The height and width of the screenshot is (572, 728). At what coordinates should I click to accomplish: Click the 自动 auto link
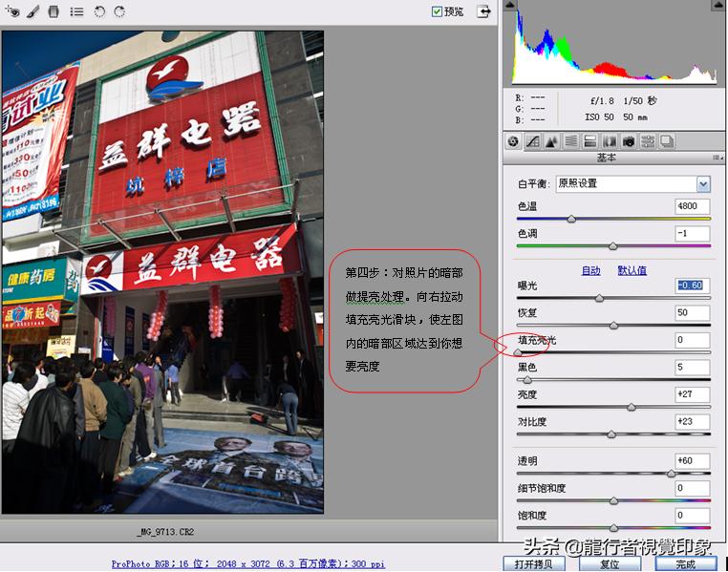tap(591, 270)
